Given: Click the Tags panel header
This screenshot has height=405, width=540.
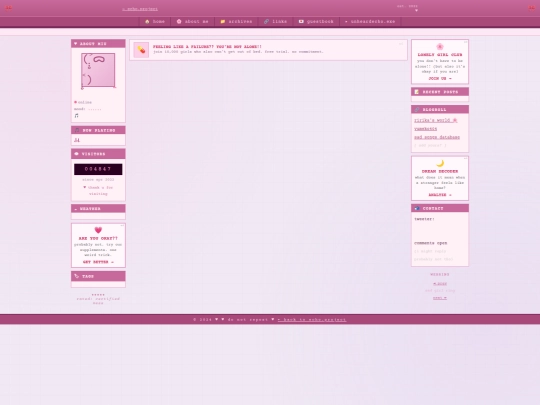Looking at the screenshot, I should coord(98,276).
